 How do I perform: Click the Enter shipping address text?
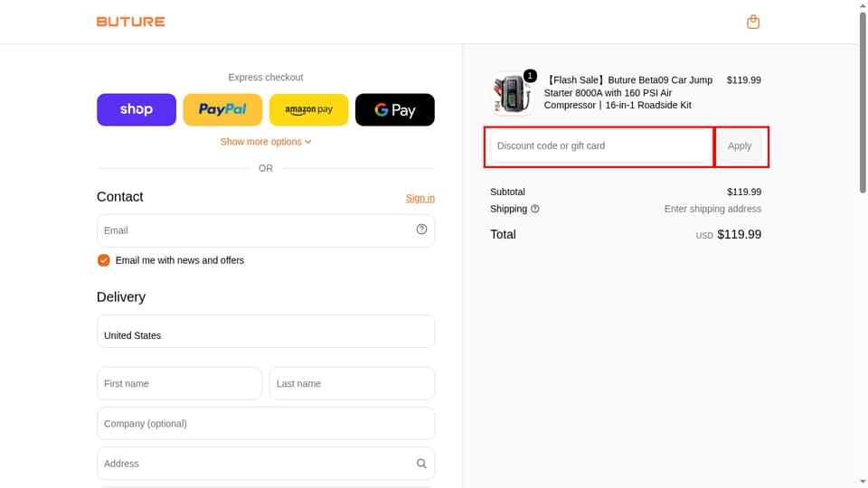tap(712, 209)
